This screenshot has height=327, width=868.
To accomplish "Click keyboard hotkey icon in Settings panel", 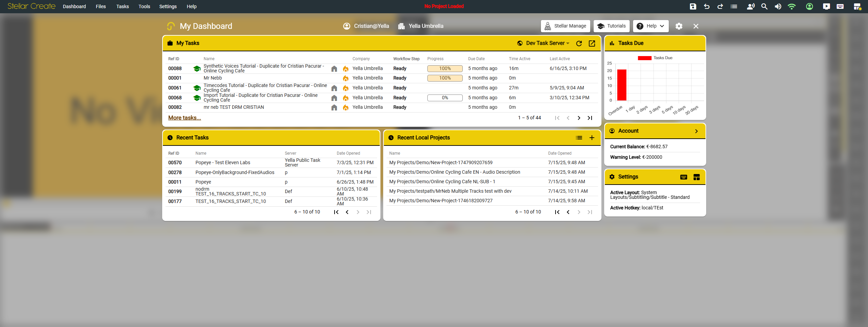I will pos(684,177).
